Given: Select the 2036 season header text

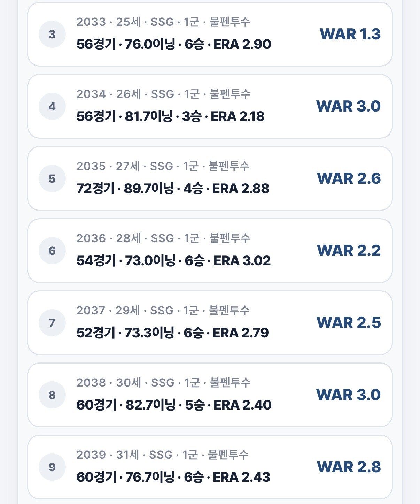Looking at the screenshot, I should pos(163,238).
